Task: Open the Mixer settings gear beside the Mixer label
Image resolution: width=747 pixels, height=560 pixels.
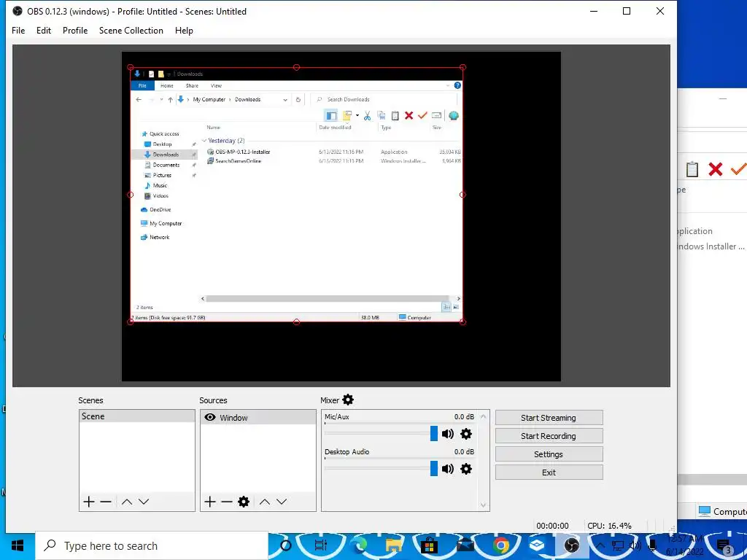Action: pos(348,400)
